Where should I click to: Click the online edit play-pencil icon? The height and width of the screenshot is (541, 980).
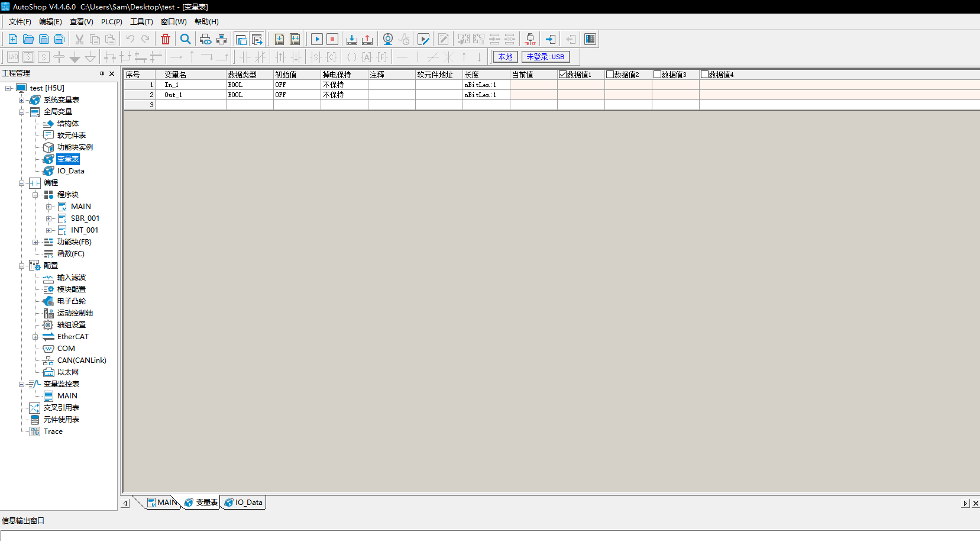coord(423,39)
